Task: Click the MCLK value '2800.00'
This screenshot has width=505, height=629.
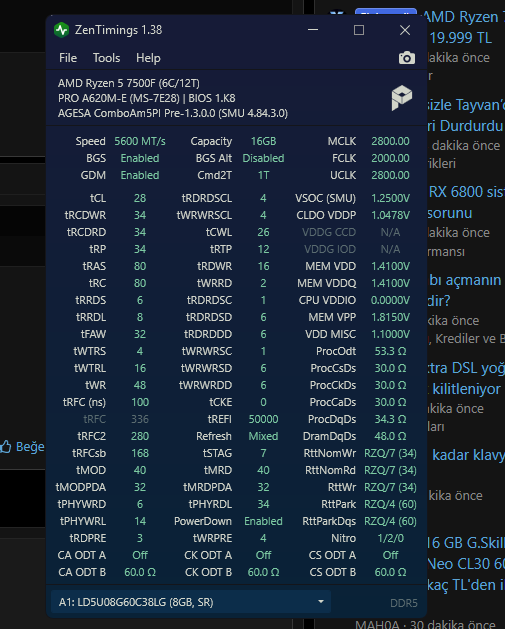Action: pyautogui.click(x=390, y=141)
